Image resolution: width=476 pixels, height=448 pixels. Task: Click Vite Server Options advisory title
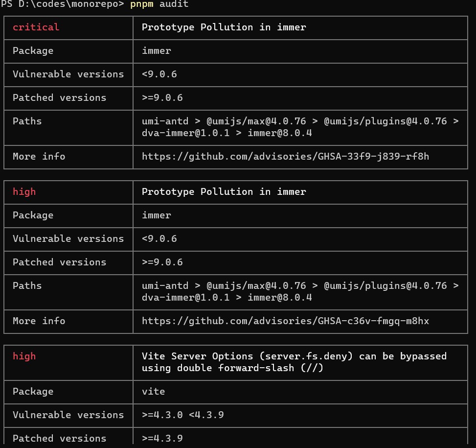click(294, 362)
